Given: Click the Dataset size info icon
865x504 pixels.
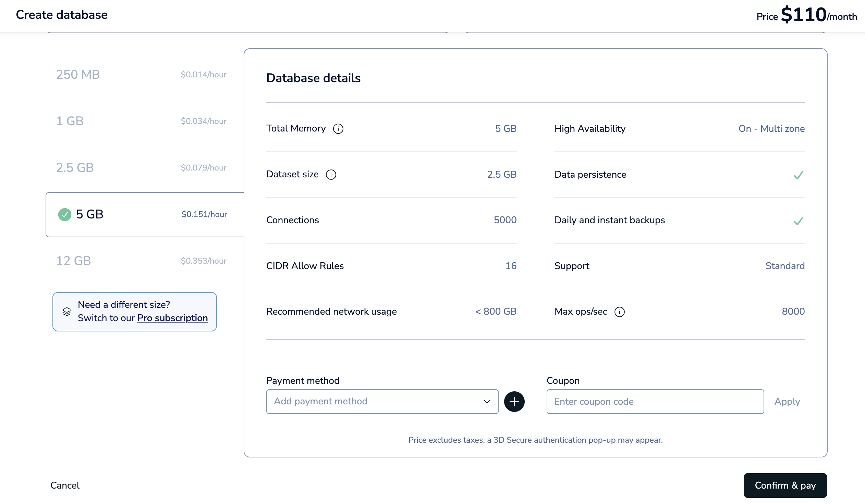Looking at the screenshot, I should [x=331, y=175].
